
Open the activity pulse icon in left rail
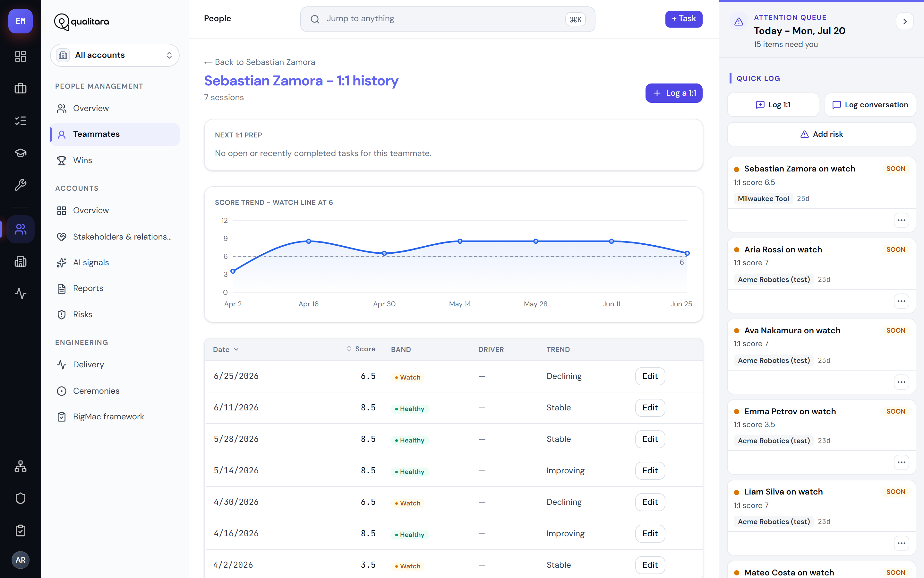pos(20,293)
